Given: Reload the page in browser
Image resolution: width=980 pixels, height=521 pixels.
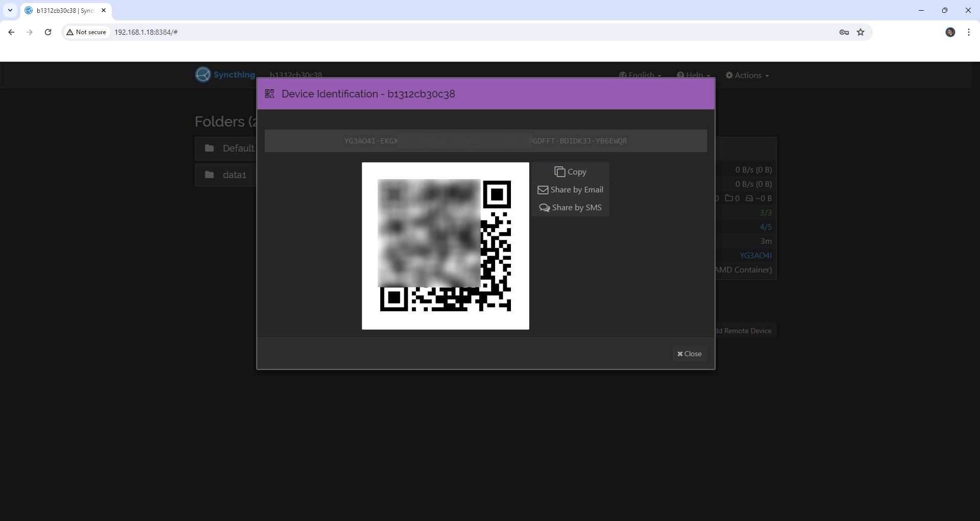Looking at the screenshot, I should (x=48, y=32).
